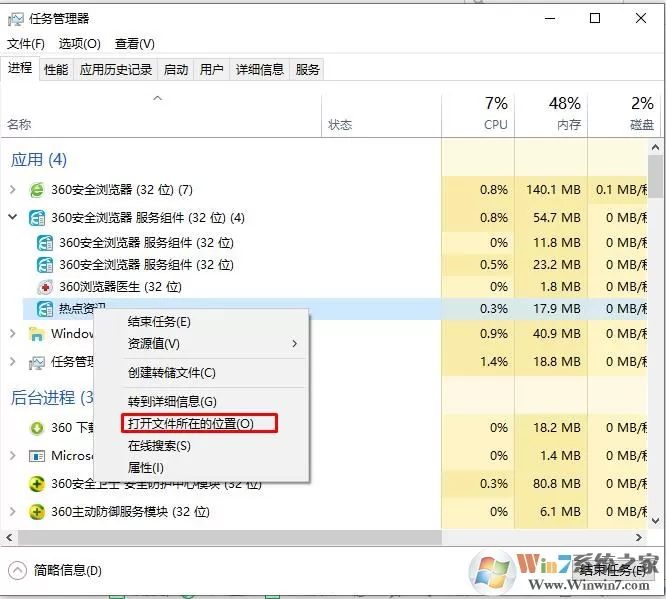The image size is (666, 599).
Task: Click the icon of the 23.2 MB 服务组件 child process
Action: click(45, 265)
